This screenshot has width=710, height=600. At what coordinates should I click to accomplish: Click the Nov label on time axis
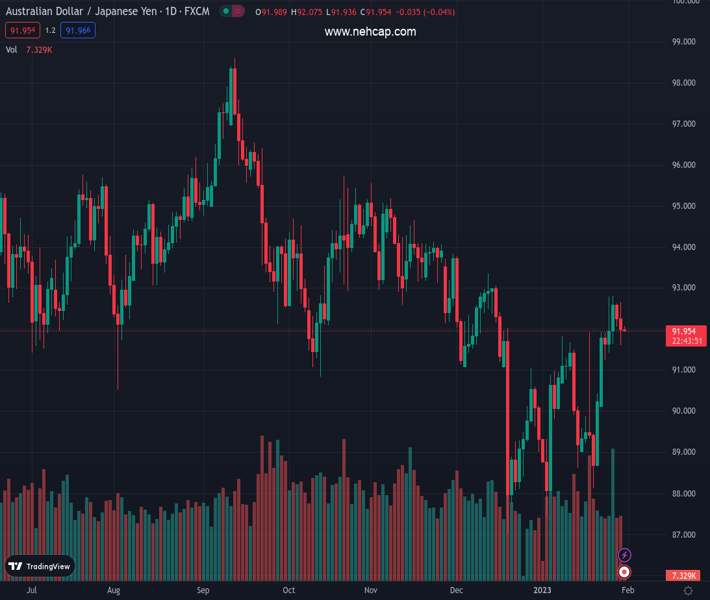pyautogui.click(x=370, y=591)
